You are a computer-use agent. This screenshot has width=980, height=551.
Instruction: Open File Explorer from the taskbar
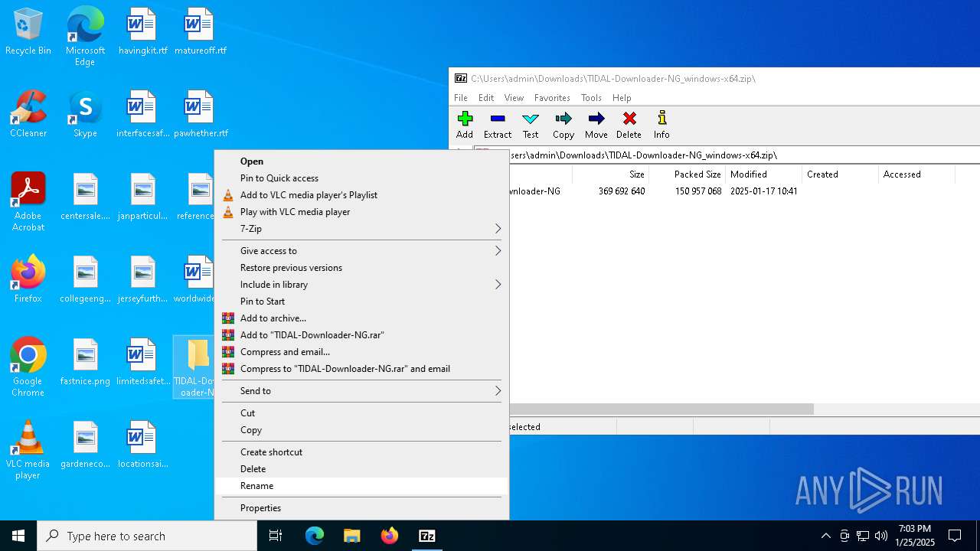(352, 536)
